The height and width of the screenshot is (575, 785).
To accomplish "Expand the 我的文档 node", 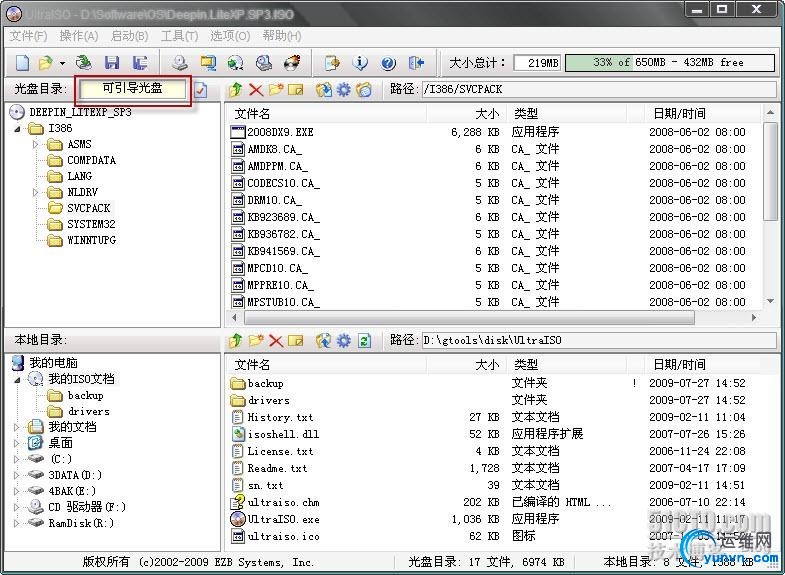I will pos(17,427).
